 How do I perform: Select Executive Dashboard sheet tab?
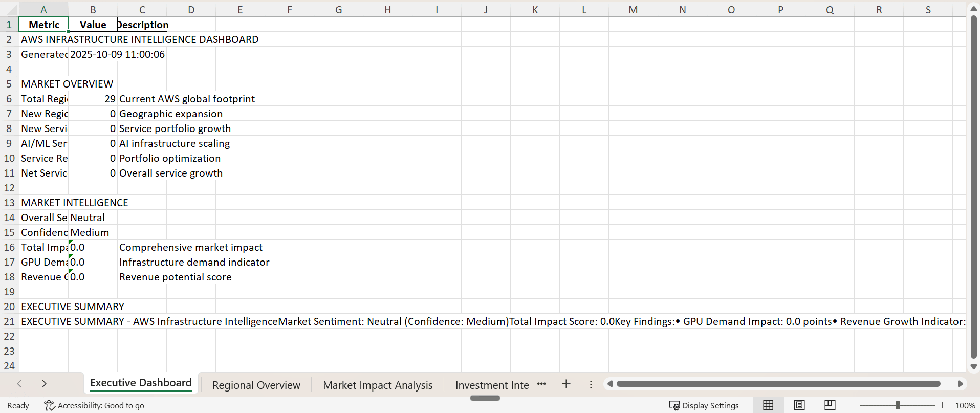[x=141, y=383]
